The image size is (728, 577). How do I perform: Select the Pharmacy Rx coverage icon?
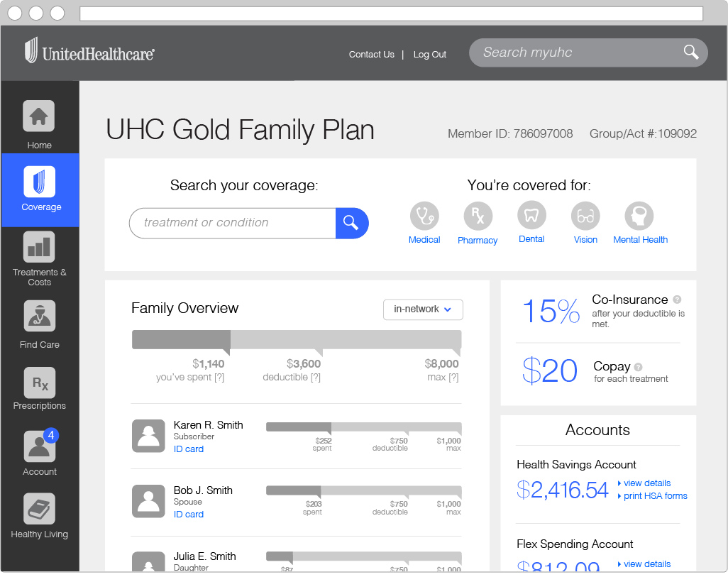[478, 216]
